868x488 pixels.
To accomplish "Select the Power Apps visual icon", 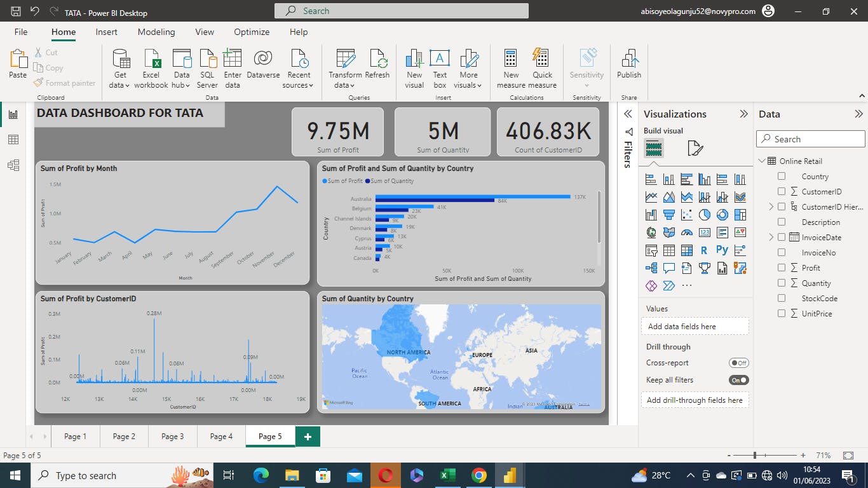I will [x=651, y=286].
